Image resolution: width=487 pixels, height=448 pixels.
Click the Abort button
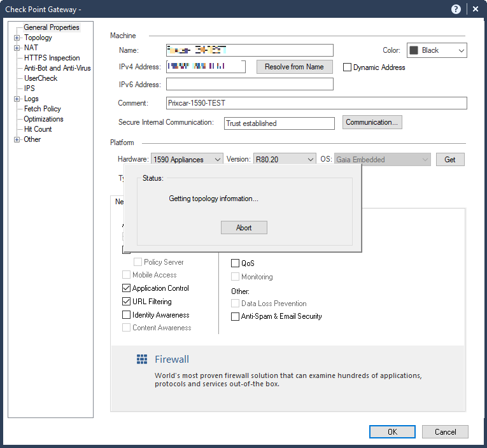pos(244,228)
